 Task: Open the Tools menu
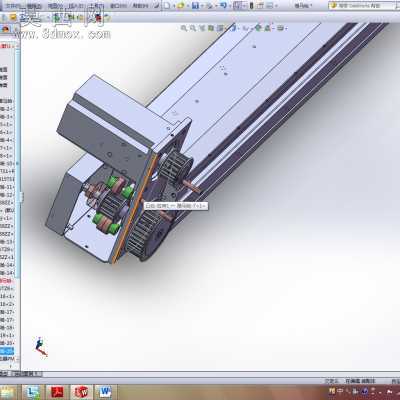click(96, 6)
